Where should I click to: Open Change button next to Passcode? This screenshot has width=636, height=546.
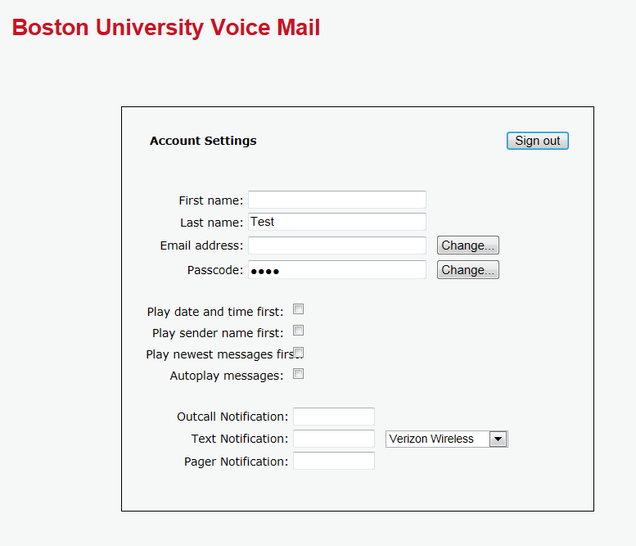[x=468, y=270]
